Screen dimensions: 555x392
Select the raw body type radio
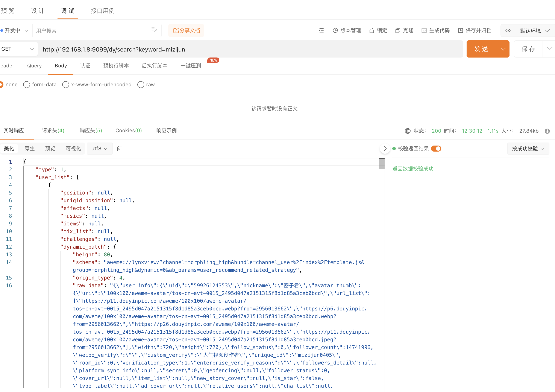click(141, 84)
